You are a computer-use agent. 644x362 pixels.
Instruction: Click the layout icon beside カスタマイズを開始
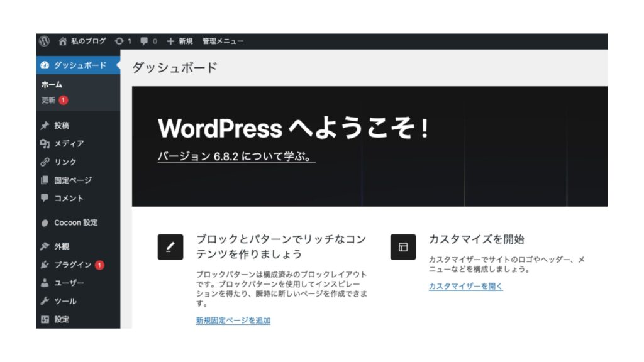tap(403, 246)
